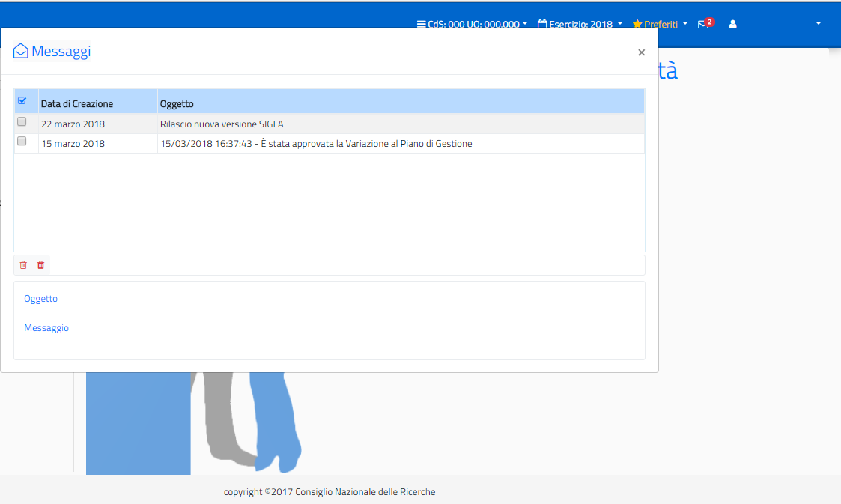The width and height of the screenshot is (841, 504).
Task: Click the user profile icon in header
Action: click(x=732, y=24)
